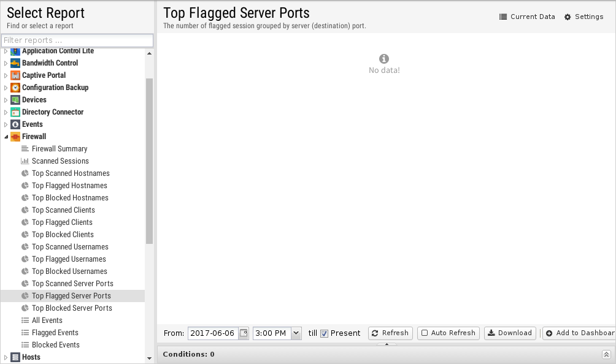Click the Filter reports search field

point(77,40)
